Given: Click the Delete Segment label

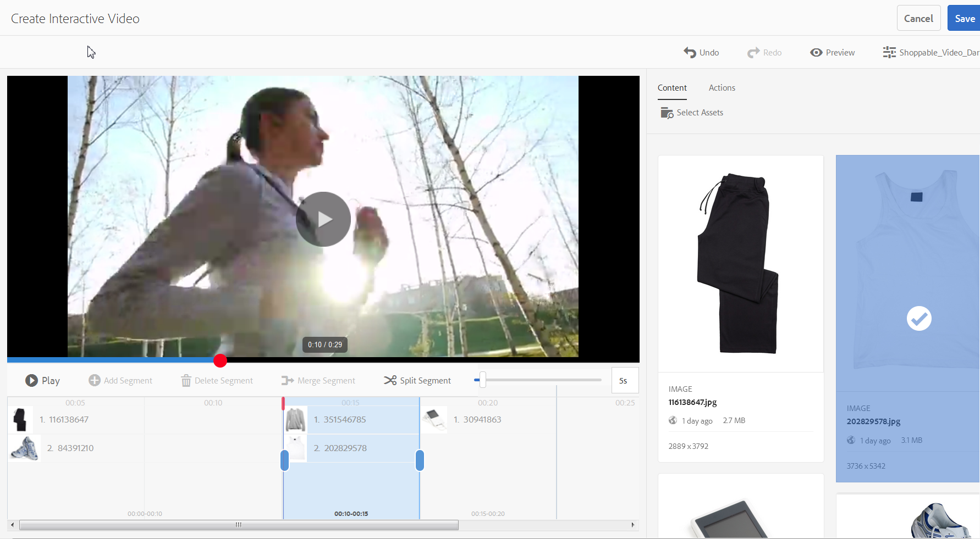Looking at the screenshot, I should tap(223, 380).
